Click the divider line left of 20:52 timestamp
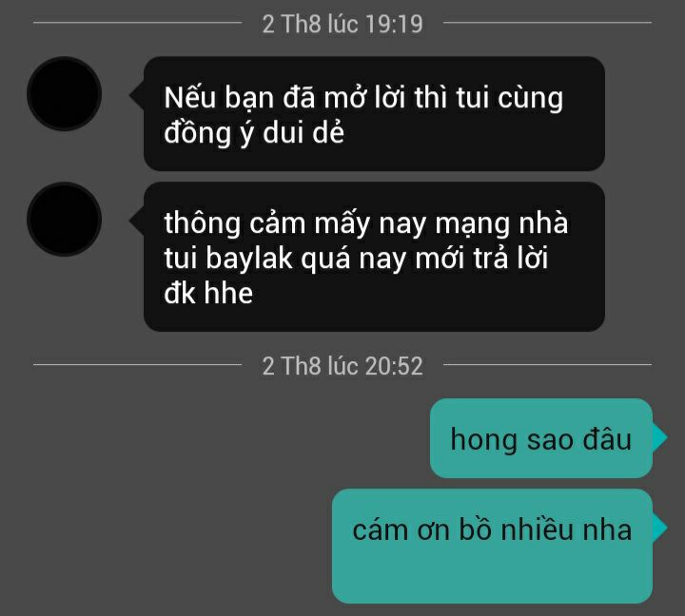Screen dimensions: 685x616 137,364
